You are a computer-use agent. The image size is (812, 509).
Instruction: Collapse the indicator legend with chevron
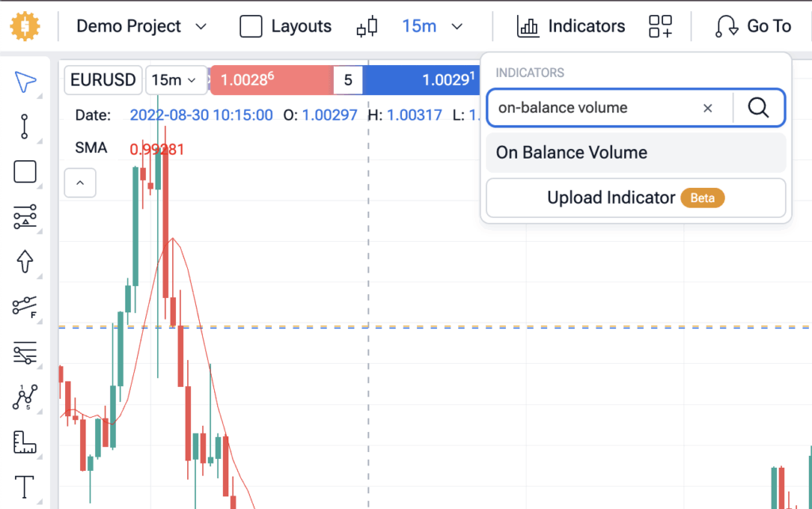(x=80, y=183)
